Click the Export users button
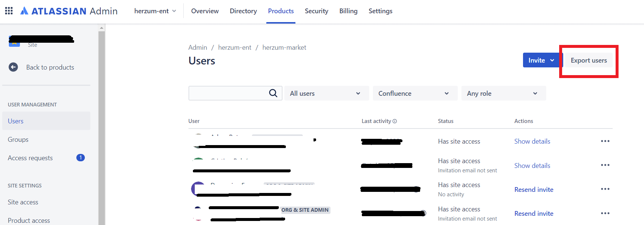 click(589, 60)
